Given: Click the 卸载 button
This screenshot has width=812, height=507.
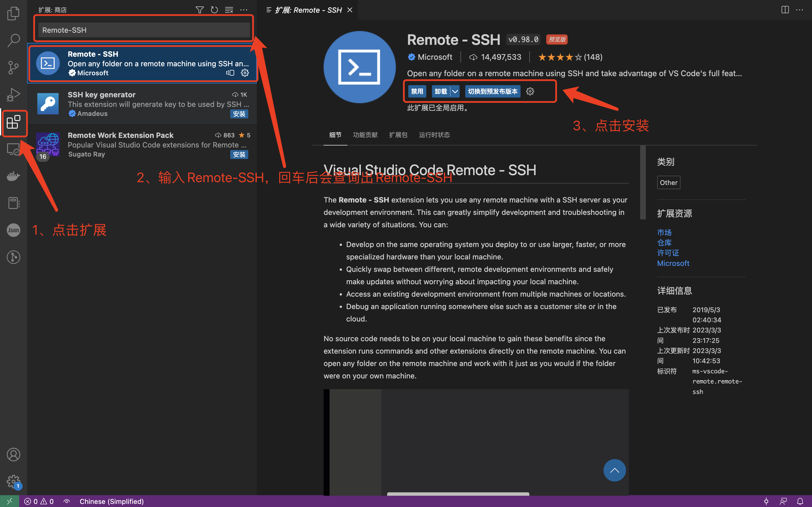Looking at the screenshot, I should pyautogui.click(x=441, y=91).
